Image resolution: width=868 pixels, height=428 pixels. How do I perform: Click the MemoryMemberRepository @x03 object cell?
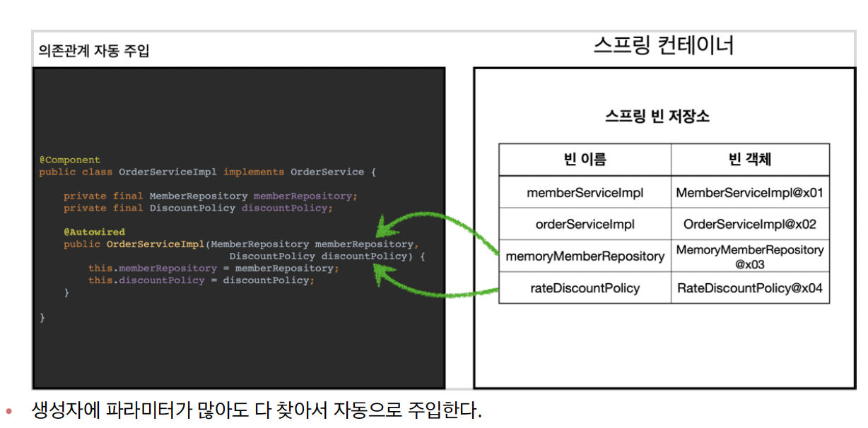[x=750, y=256]
